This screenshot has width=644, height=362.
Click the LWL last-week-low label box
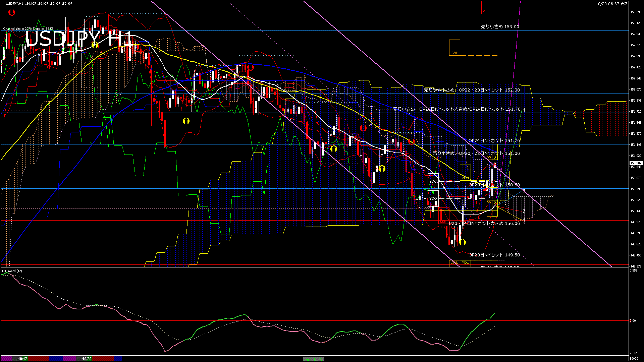point(454,263)
